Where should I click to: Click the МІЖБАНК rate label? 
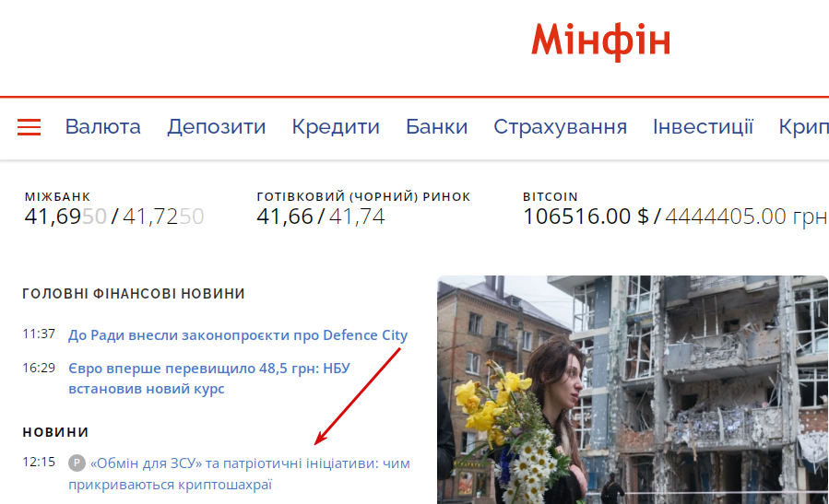57,196
